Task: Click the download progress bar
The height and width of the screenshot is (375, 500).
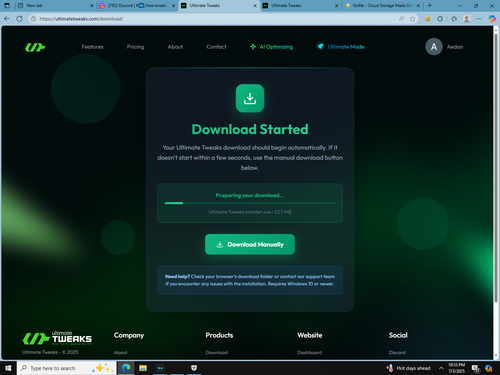Action: (x=250, y=203)
